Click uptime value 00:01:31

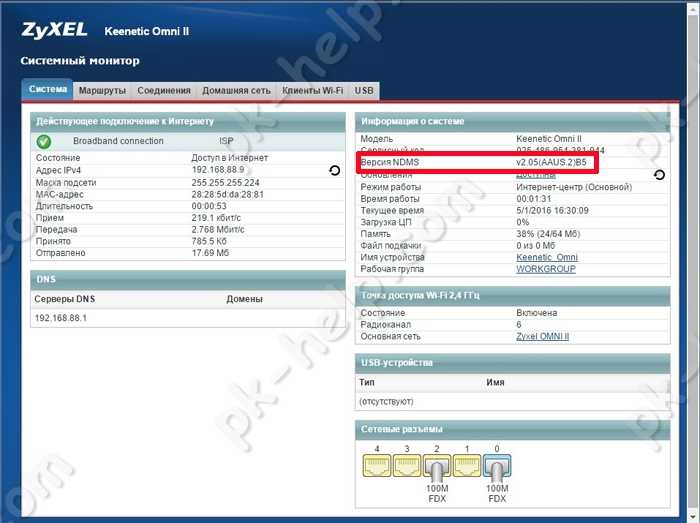pos(533,199)
